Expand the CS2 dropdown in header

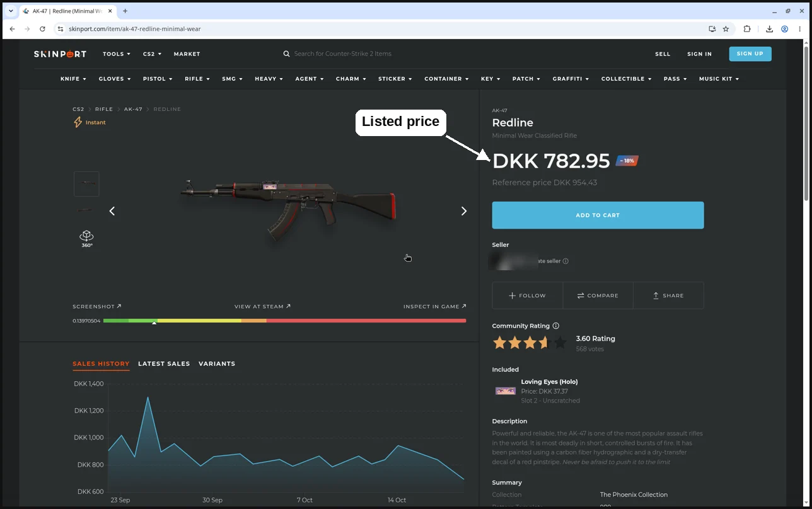152,54
